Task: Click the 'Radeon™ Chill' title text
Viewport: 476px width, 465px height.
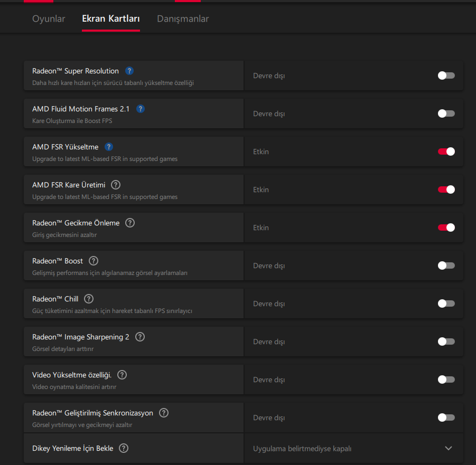Action: pos(55,299)
